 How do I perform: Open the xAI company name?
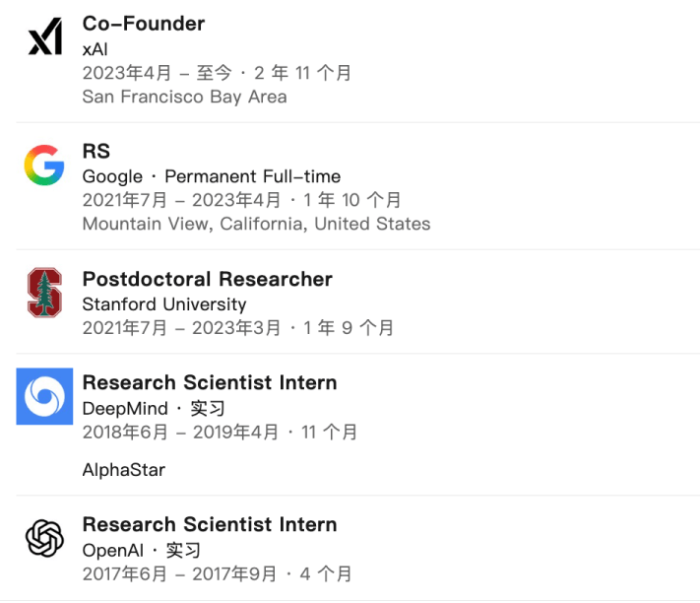click(x=95, y=48)
